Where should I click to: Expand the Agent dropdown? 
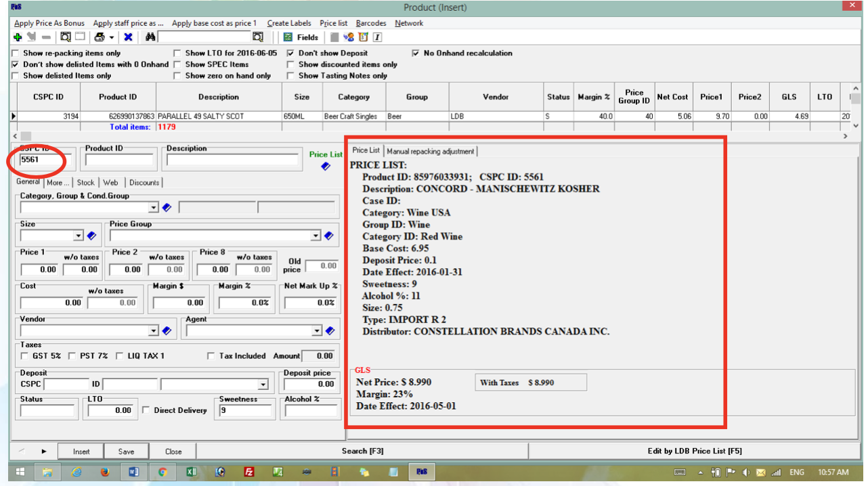click(317, 331)
